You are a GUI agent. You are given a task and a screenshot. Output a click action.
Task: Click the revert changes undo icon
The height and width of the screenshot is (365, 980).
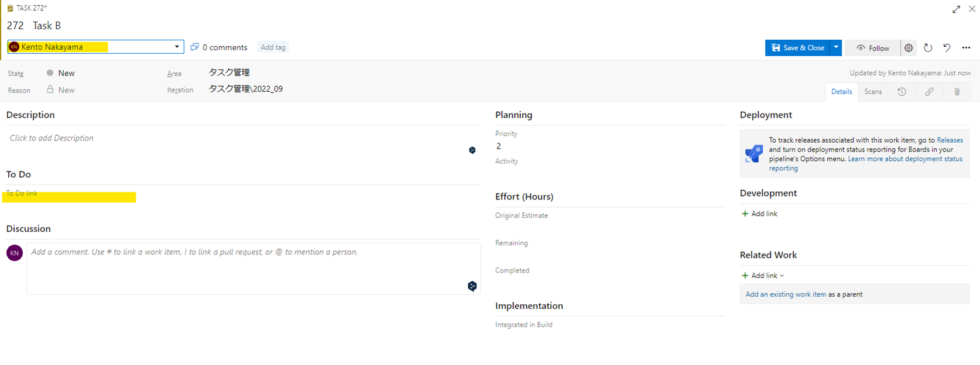[x=947, y=48]
